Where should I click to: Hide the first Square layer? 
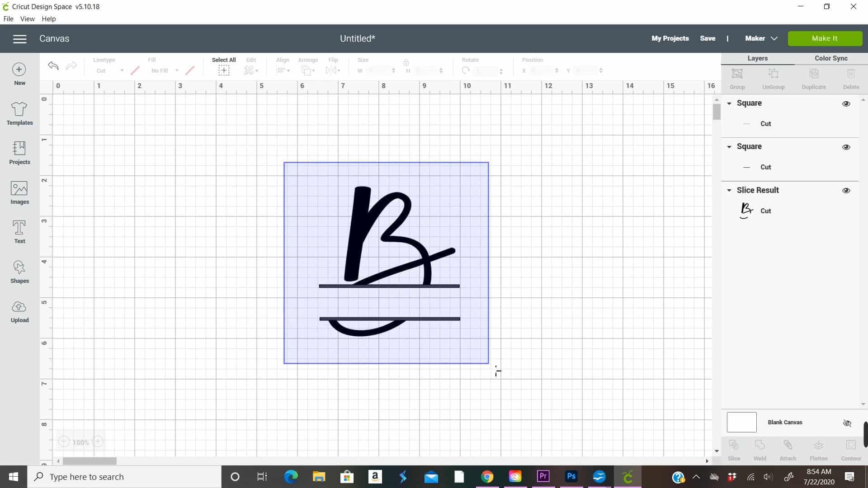tap(846, 104)
